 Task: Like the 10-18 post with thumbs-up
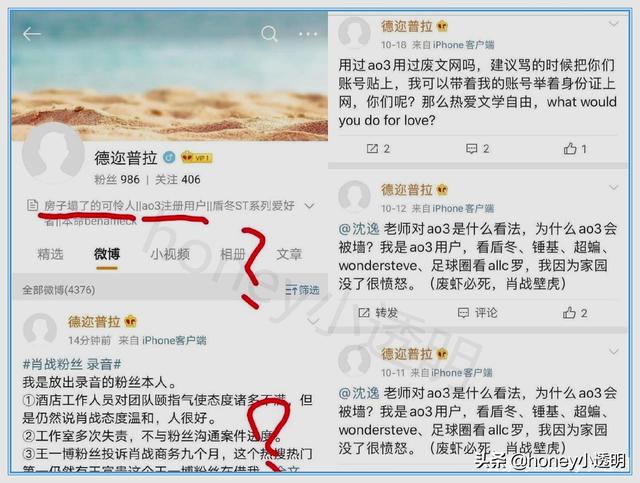(570, 149)
